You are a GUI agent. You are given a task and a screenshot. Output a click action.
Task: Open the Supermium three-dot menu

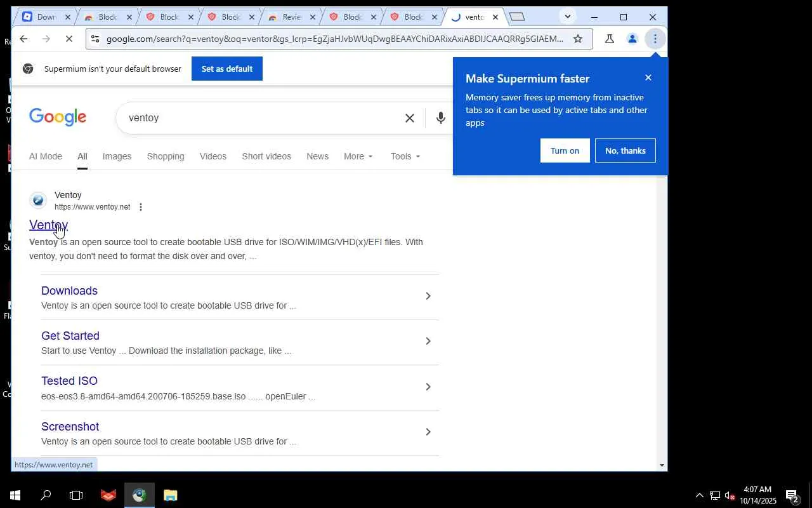pyautogui.click(x=655, y=39)
